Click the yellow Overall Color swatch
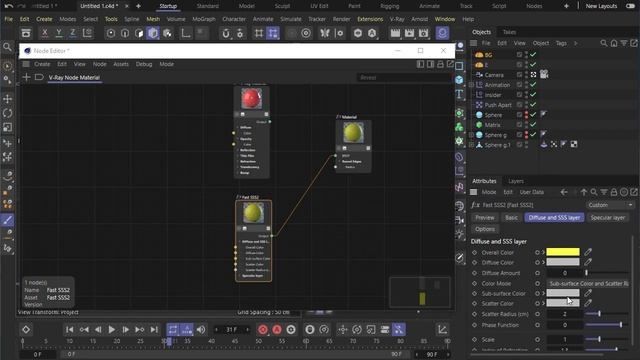This screenshot has width=640, height=360. point(563,252)
